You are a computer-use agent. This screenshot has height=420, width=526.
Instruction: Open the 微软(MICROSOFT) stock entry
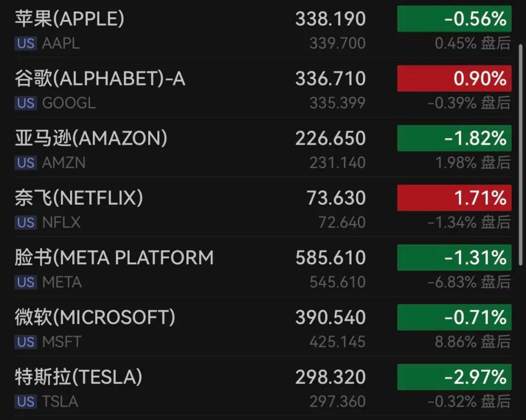point(95,317)
